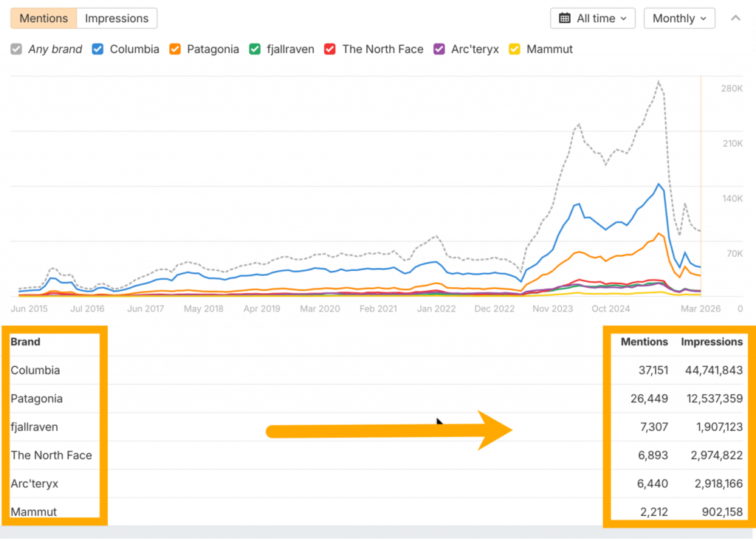Collapse the chart panel with chevron
The height and width of the screenshot is (541, 756).
click(x=735, y=18)
